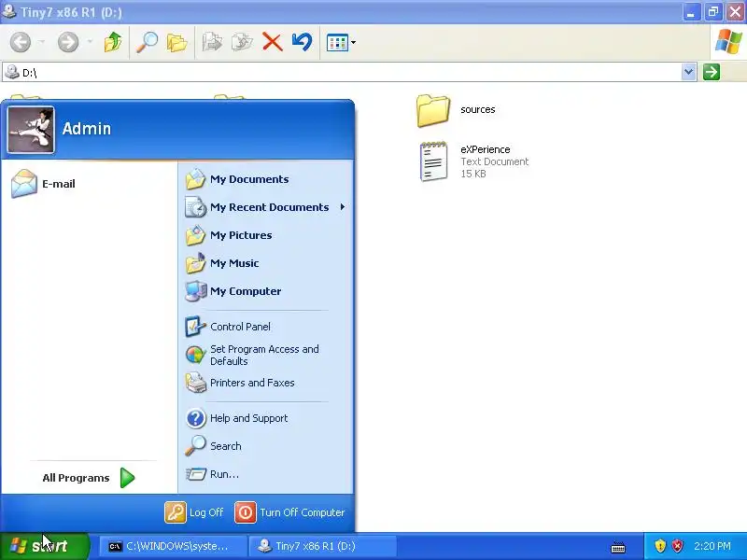Open Set Program Access and Defaults

(265, 355)
